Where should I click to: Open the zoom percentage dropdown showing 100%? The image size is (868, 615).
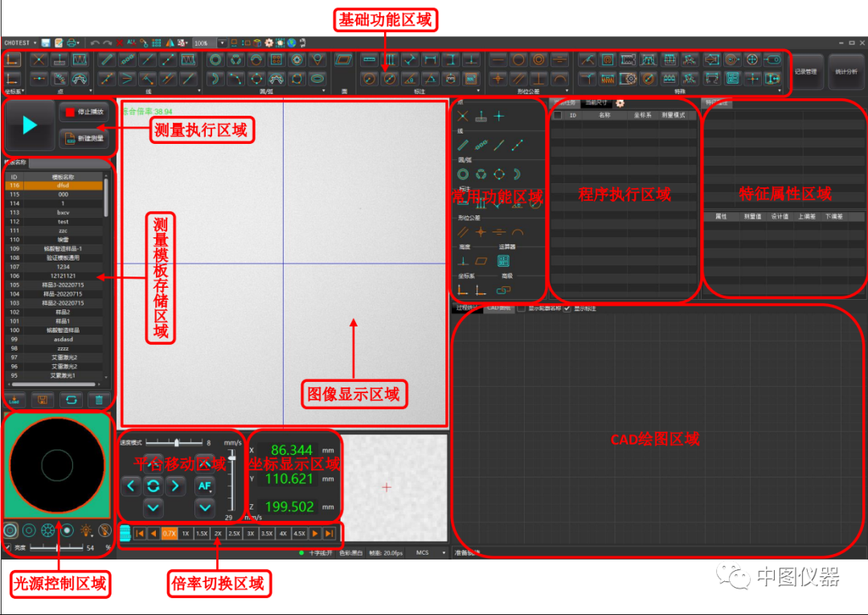point(222,43)
